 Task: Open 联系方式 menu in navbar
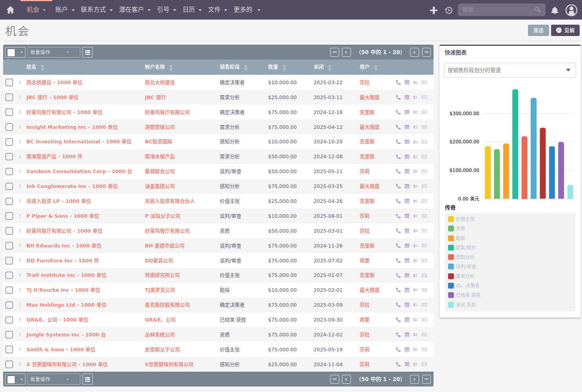click(x=97, y=10)
